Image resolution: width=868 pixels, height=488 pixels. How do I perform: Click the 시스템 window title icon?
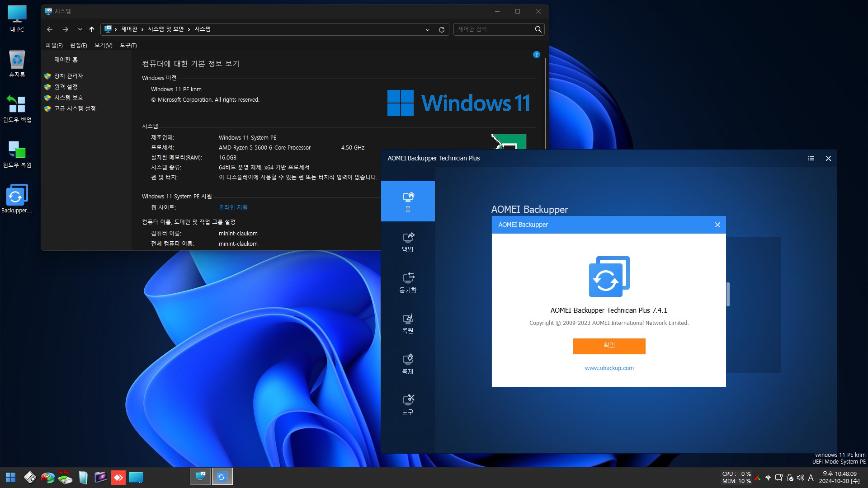tap(48, 11)
